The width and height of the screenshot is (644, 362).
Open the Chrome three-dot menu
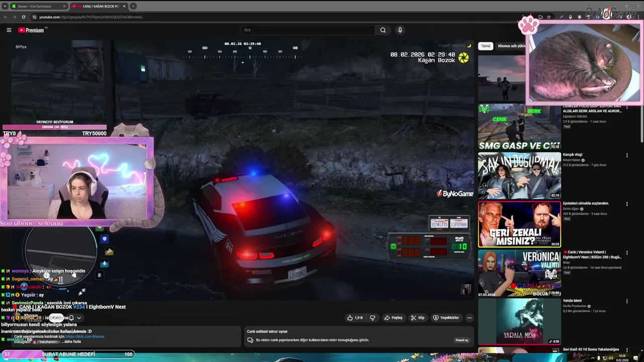click(x=638, y=17)
